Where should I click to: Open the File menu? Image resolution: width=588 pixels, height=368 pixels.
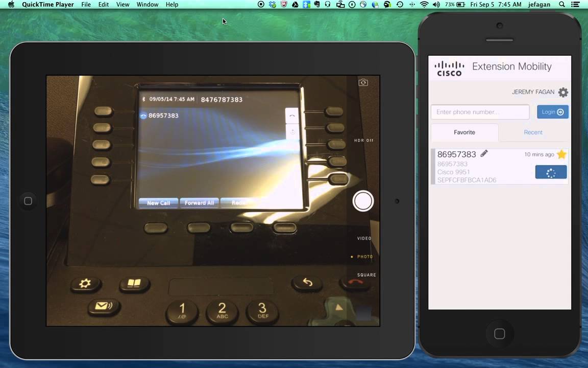86,5
